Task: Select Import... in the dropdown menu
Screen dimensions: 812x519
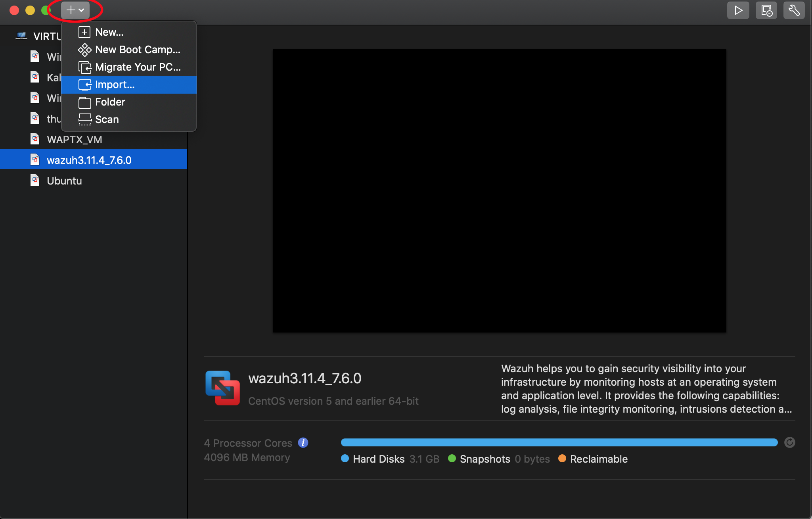Action: (x=115, y=85)
